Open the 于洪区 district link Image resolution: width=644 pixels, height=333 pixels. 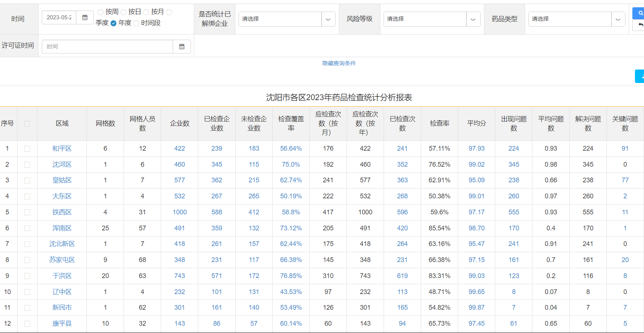pyautogui.click(x=62, y=276)
